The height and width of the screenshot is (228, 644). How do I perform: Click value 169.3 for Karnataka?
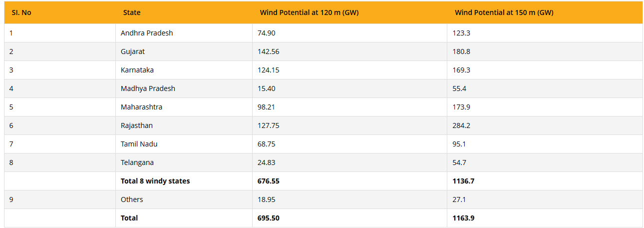tap(461, 70)
